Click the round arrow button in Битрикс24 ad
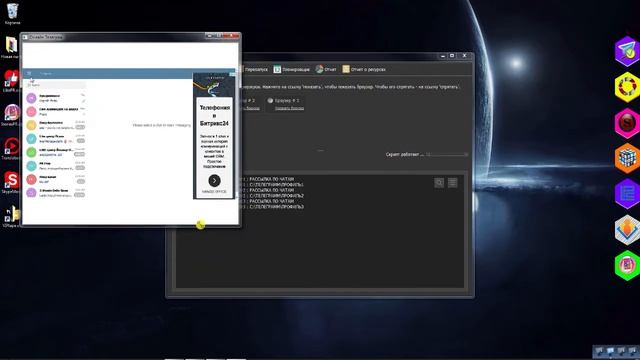This screenshot has height=360, width=640. pyautogui.click(x=214, y=180)
